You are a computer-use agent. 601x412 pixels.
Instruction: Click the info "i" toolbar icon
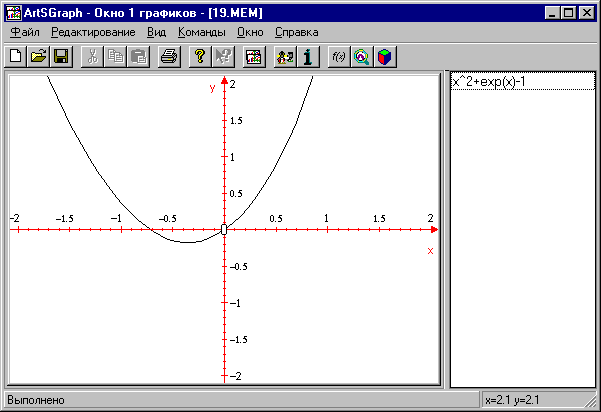tap(308, 57)
